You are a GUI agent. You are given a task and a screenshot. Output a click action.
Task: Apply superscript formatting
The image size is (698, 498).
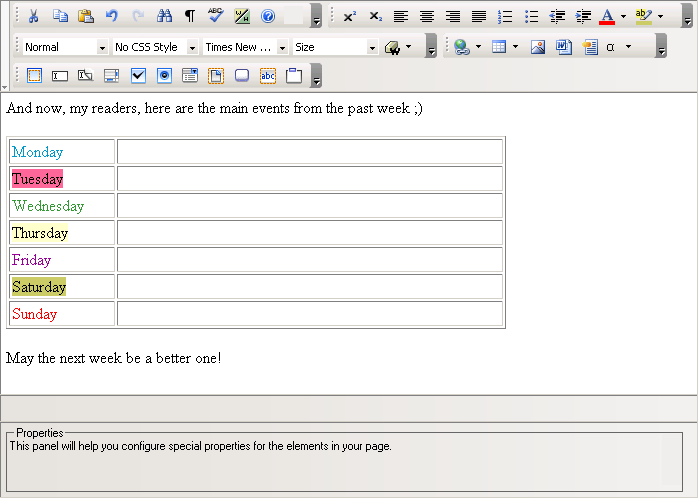[349, 16]
